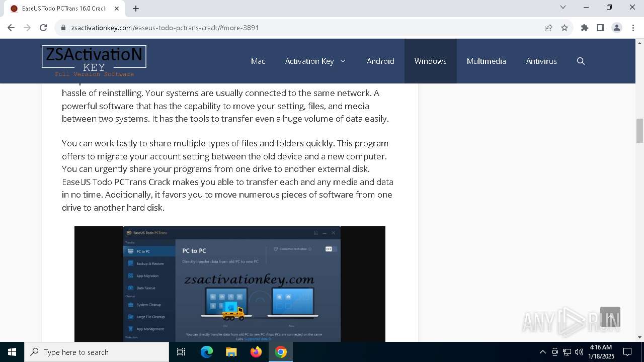This screenshot has width=644, height=362.
Task: Reload the current page
Action: [x=43, y=28]
